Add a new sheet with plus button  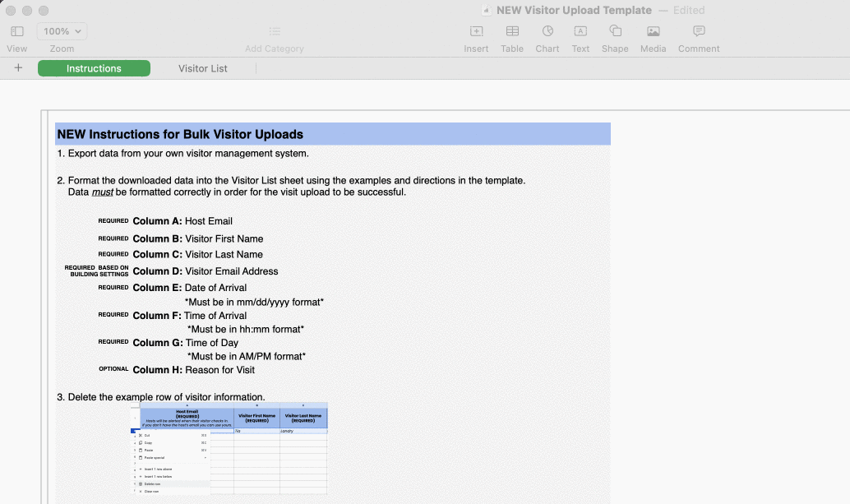[x=18, y=67]
